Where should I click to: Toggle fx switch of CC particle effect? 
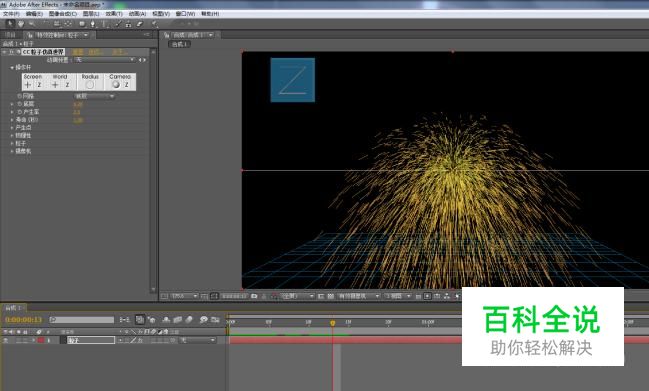tap(12, 52)
